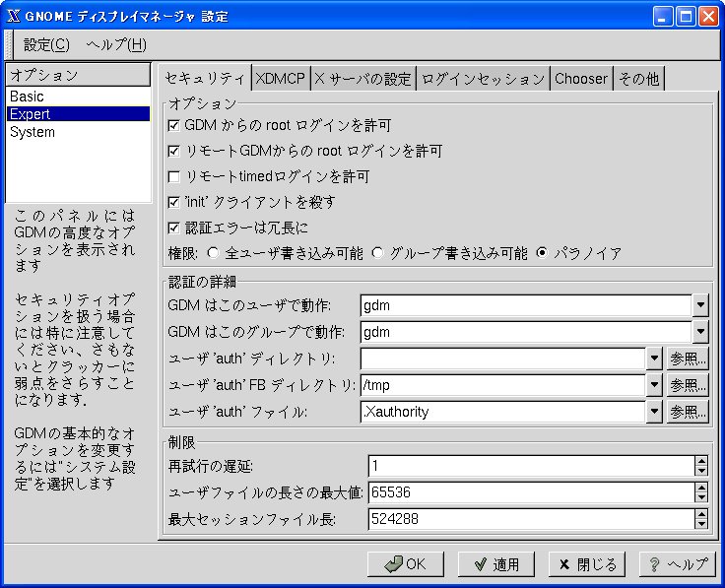Open the ヘルプ(H) menu
Image resolution: width=725 pixels, height=588 pixels.
point(116,45)
